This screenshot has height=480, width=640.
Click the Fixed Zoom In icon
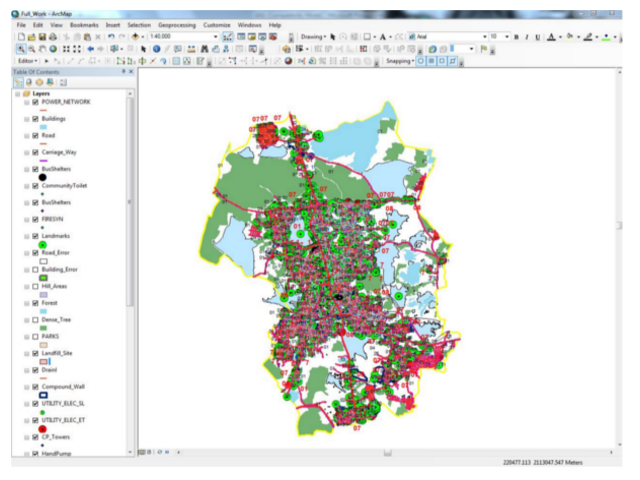[66, 49]
